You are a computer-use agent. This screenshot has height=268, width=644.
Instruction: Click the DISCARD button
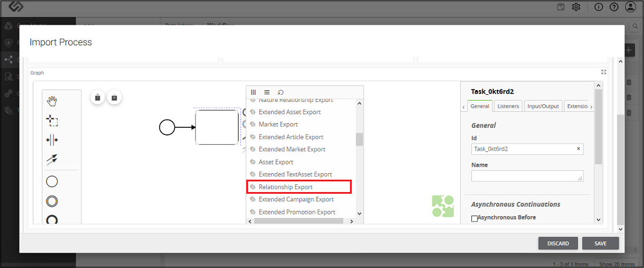[x=558, y=243]
